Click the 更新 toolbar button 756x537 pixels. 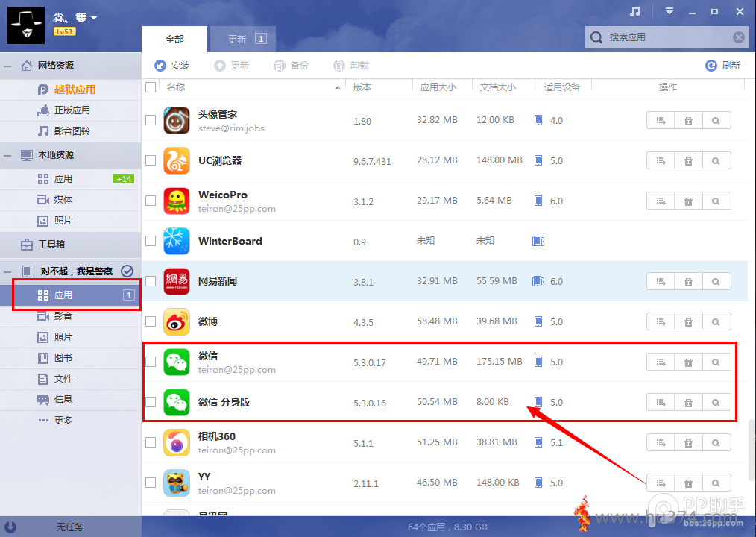pos(232,66)
